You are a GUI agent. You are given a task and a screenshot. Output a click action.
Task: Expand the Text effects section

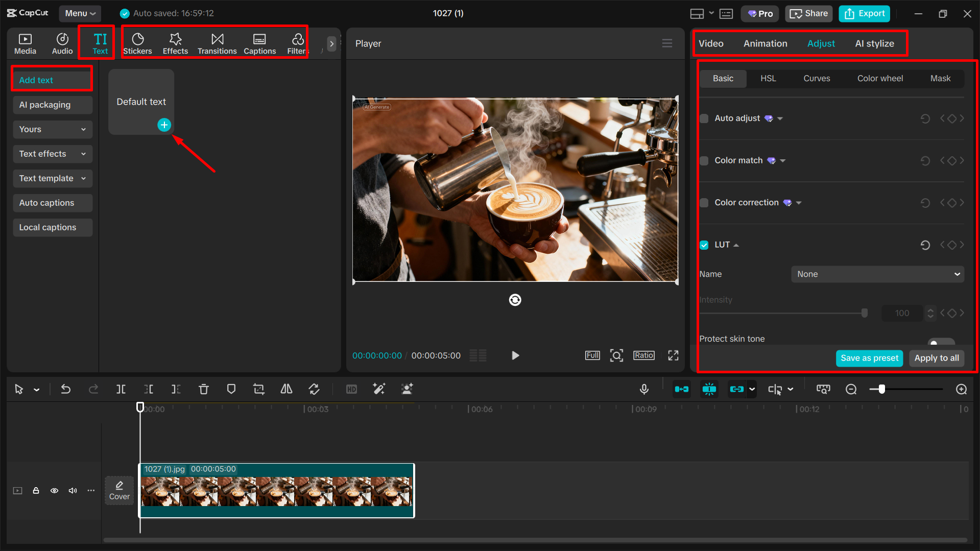click(52, 154)
